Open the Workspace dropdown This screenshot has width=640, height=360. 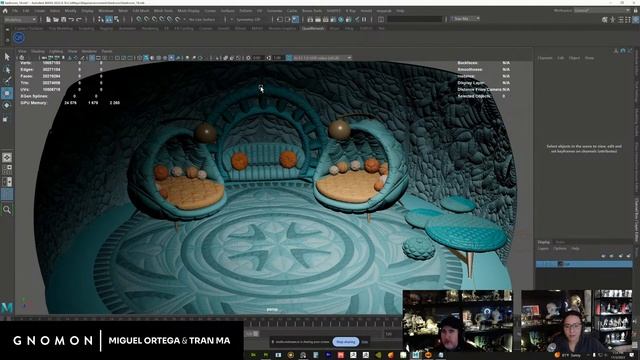[602, 10]
